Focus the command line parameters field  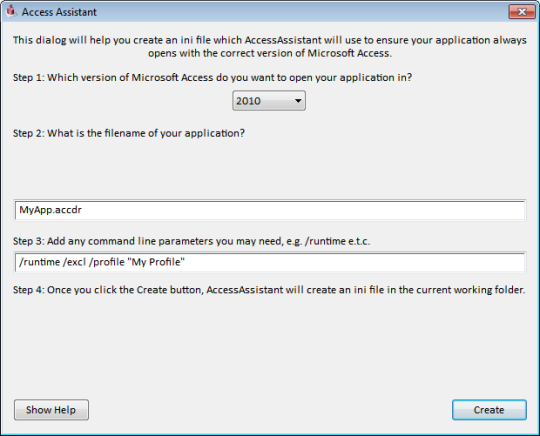[270, 262]
